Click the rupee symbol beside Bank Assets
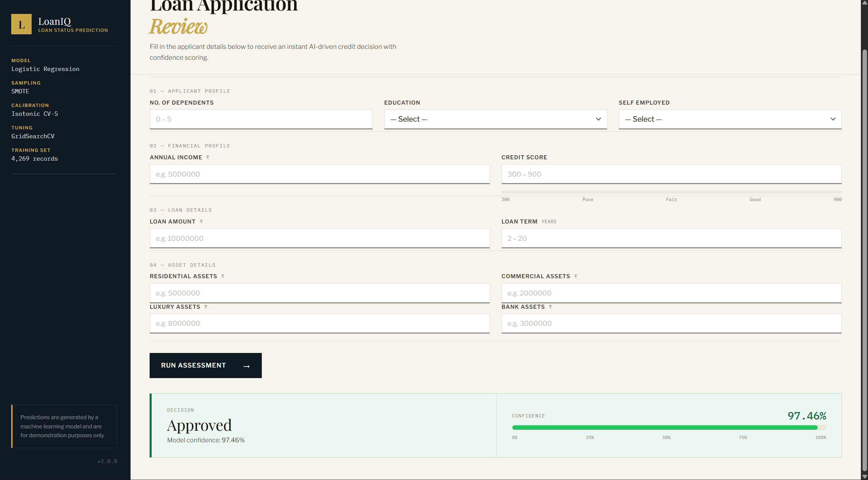The image size is (868, 480). coord(550,307)
